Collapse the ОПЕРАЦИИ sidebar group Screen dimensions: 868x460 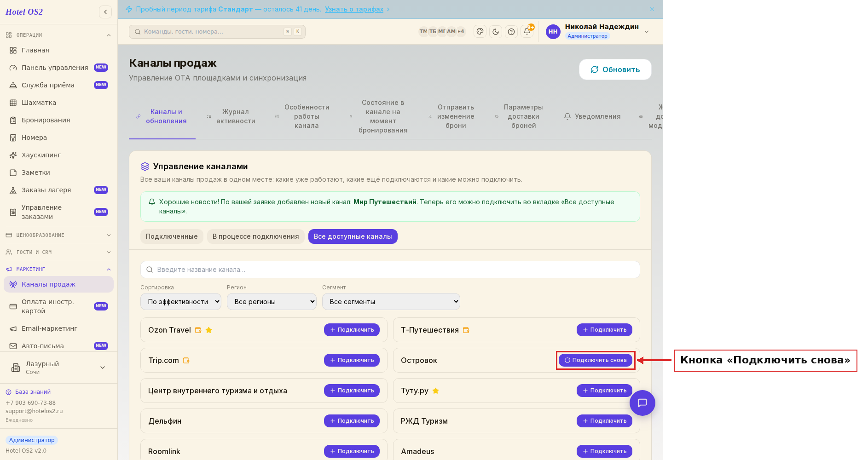[x=58, y=35]
